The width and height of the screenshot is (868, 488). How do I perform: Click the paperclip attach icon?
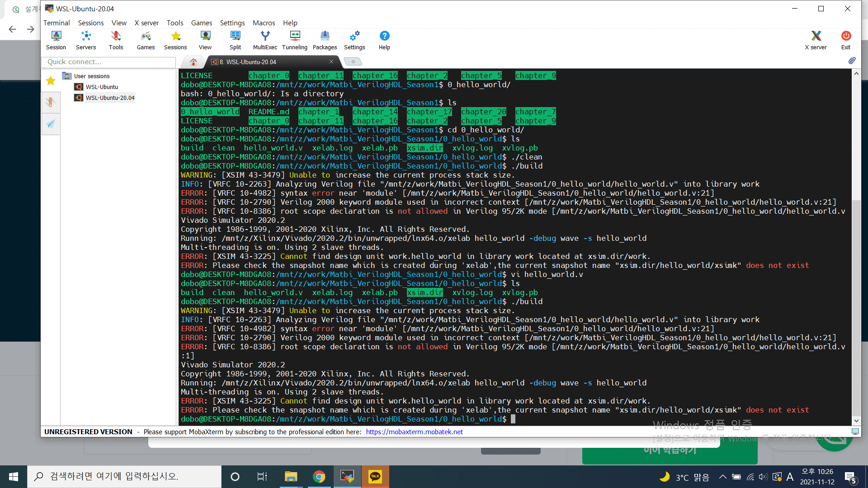coord(852,61)
